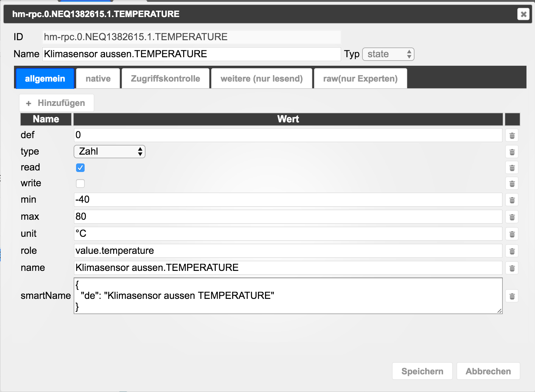Edit the max value 80

(x=288, y=217)
